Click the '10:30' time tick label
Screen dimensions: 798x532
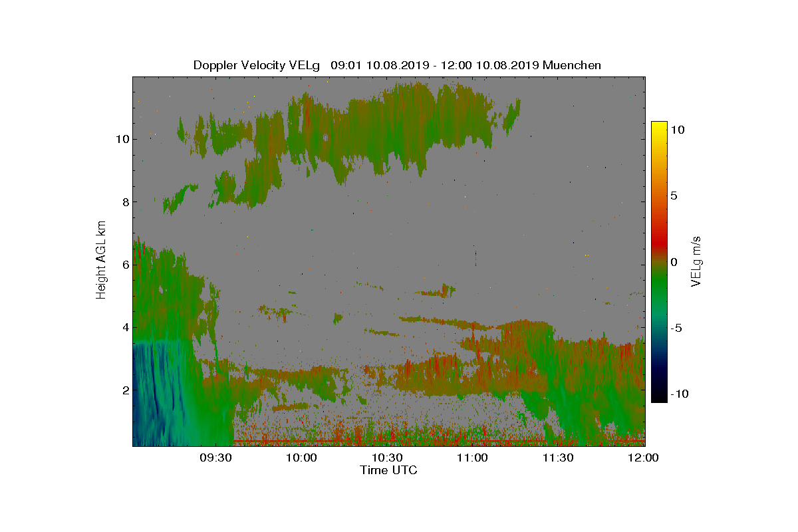[x=388, y=458]
